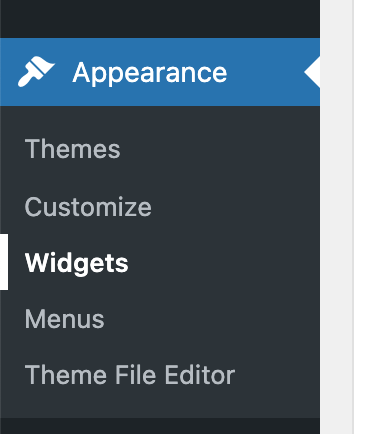Click the word Theme in Theme File Editor
The width and height of the screenshot is (380, 434).
[x=66, y=375]
